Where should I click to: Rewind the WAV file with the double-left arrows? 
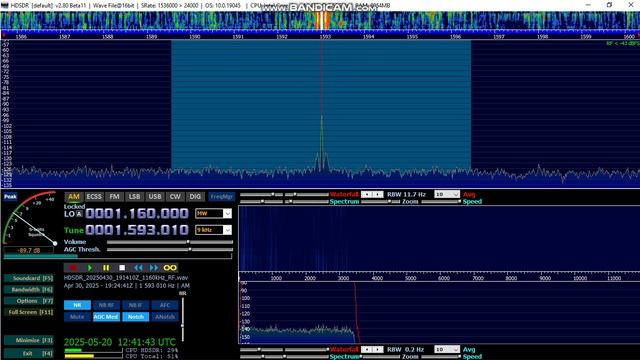click(138, 268)
